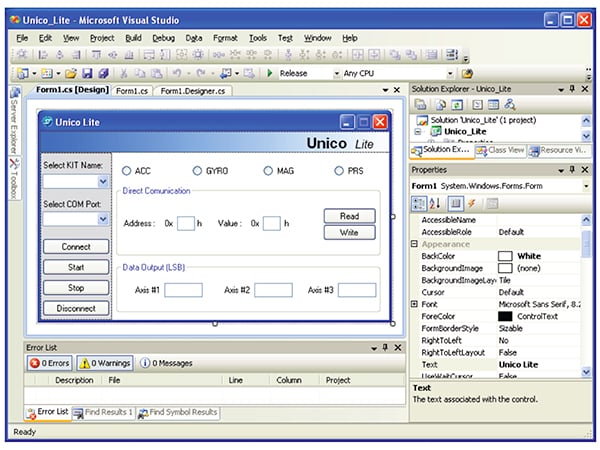The height and width of the screenshot is (450, 600).
Task: Switch to the Form1.cs tab
Action: point(132,91)
